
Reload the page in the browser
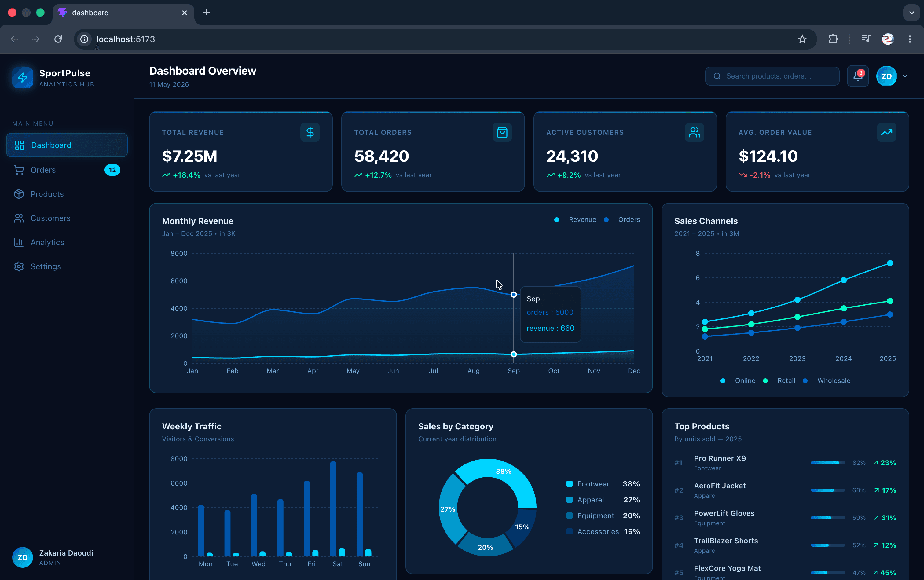(58, 39)
